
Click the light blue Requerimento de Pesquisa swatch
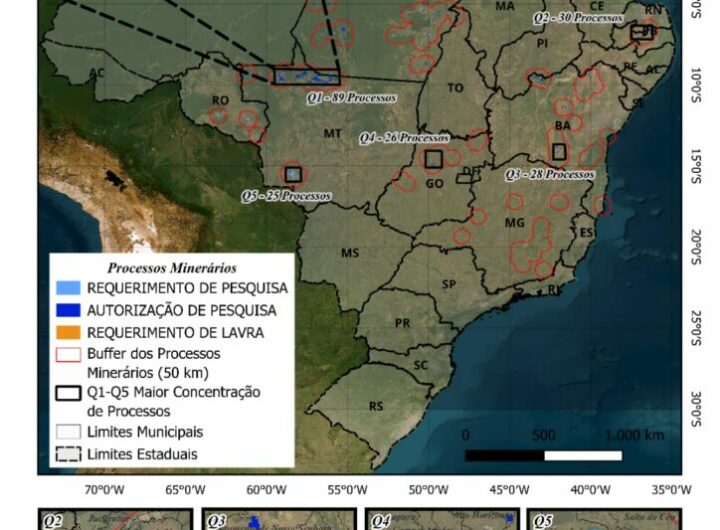tap(68, 288)
